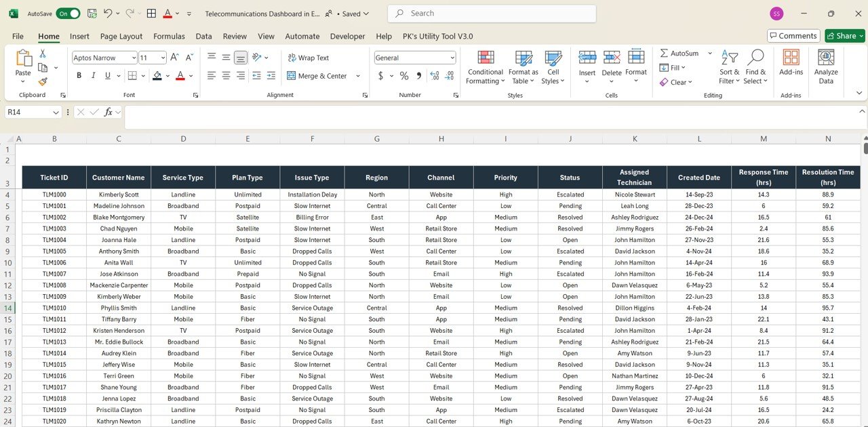
Task: Open Format as Table
Action: click(524, 68)
